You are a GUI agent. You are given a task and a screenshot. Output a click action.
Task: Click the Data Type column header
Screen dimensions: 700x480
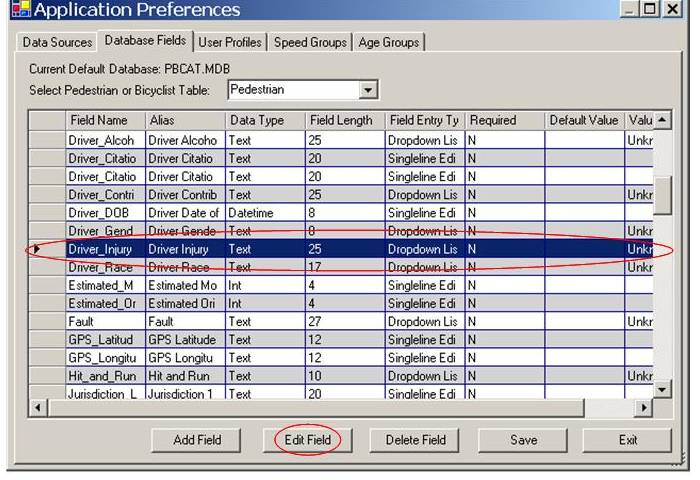point(265,121)
